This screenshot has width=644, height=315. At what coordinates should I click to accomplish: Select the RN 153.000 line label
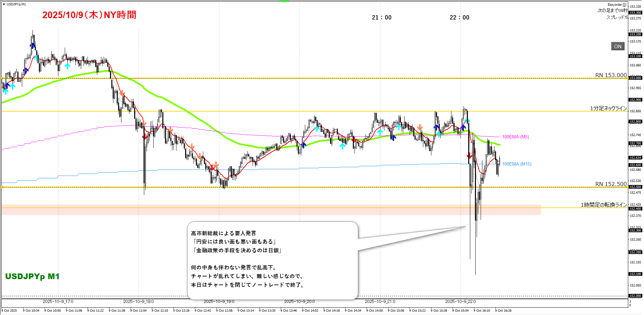point(610,75)
